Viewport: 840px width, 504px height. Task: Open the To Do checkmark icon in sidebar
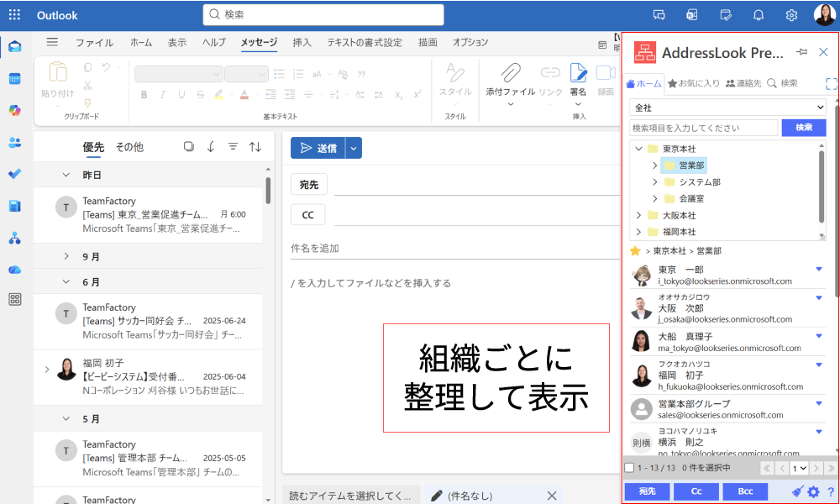click(14, 174)
